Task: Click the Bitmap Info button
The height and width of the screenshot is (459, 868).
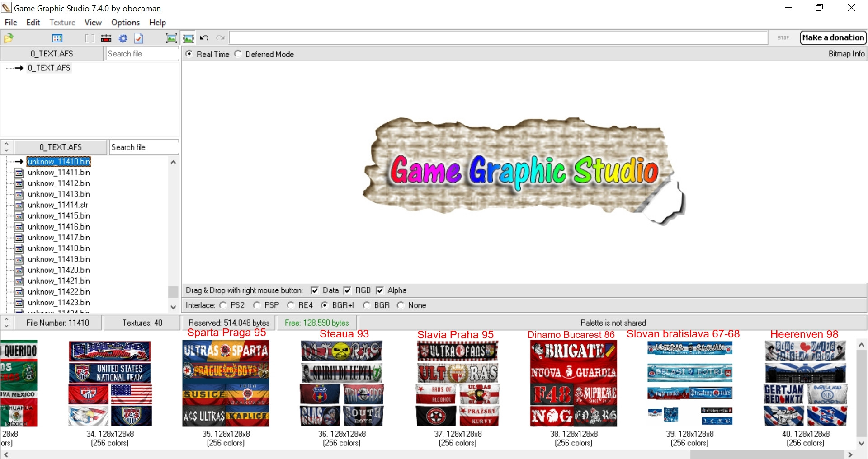Action: point(846,54)
